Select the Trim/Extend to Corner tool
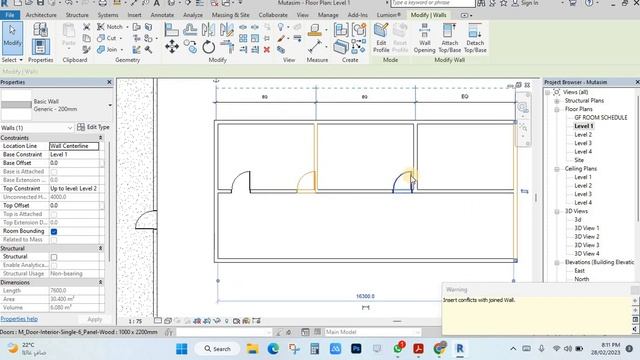The image size is (640, 360). 227,47
